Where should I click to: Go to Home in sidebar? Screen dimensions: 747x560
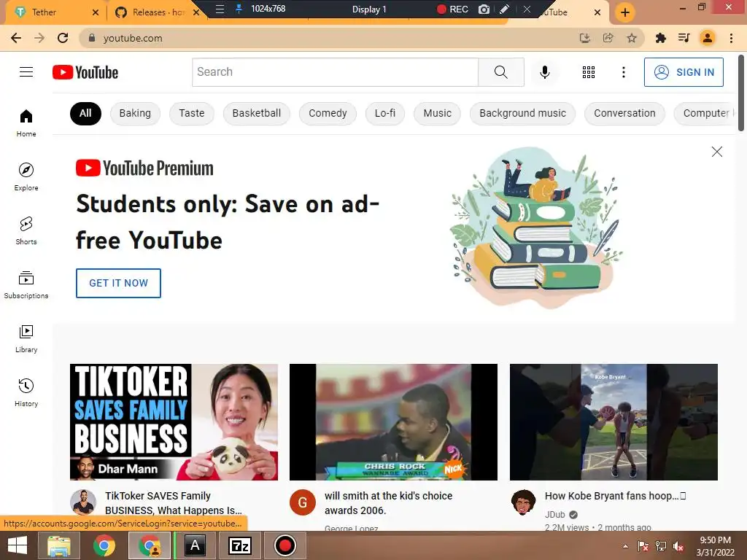coord(26,122)
